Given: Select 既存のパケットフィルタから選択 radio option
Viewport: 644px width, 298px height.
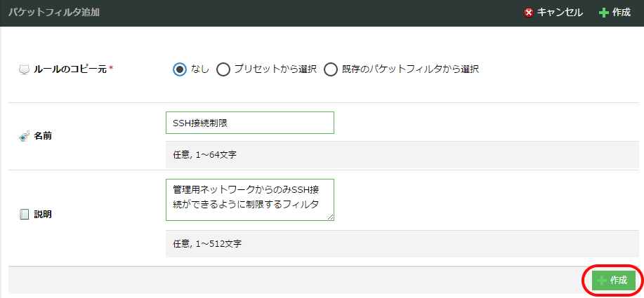Looking at the screenshot, I should pyautogui.click(x=331, y=69).
